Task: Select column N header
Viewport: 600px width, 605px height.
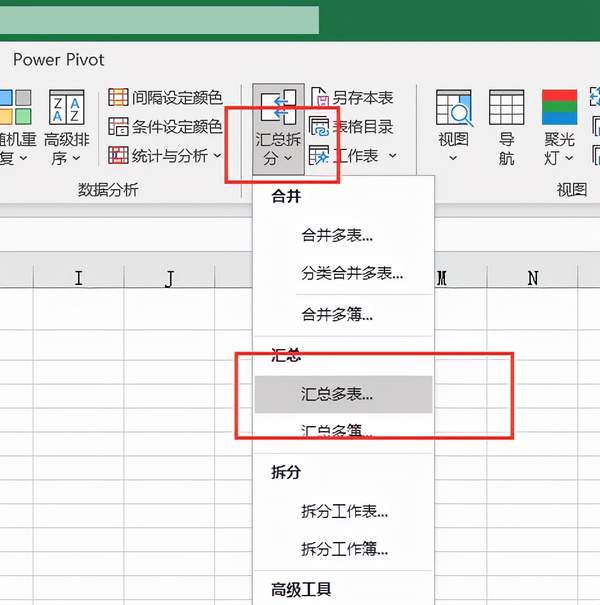Action: pos(532,278)
